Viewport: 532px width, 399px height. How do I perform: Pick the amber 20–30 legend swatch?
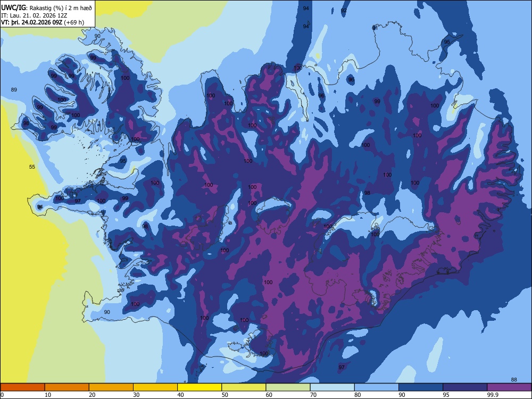tap(111, 387)
